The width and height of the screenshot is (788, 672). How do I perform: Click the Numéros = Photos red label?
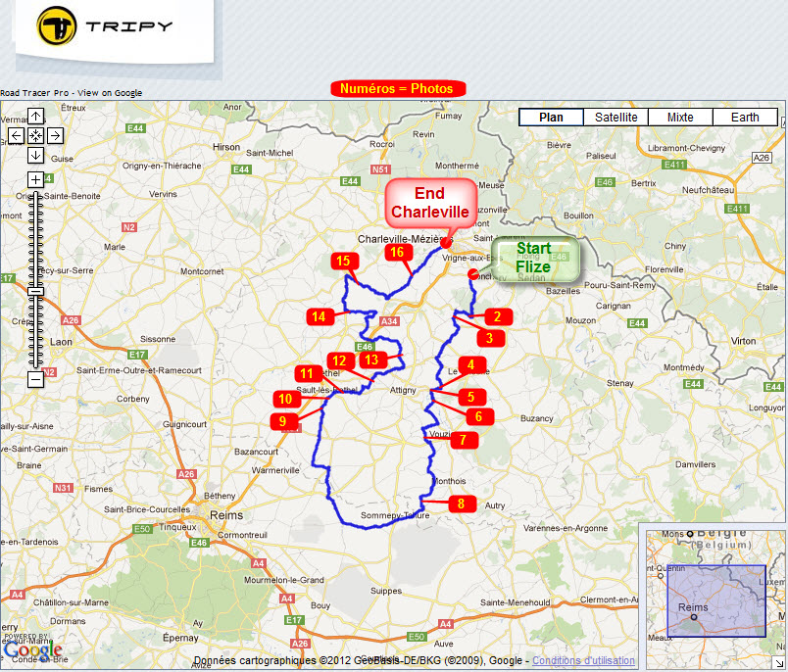(397, 89)
